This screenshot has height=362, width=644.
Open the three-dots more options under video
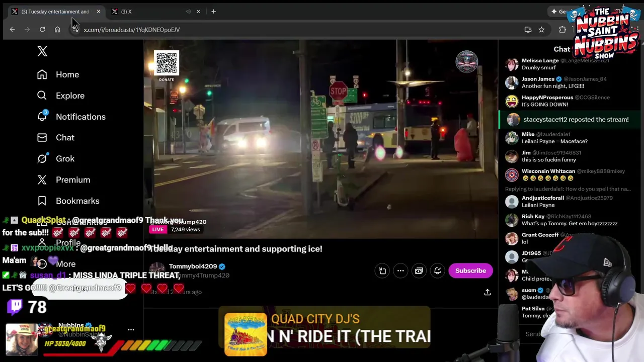[x=400, y=270]
